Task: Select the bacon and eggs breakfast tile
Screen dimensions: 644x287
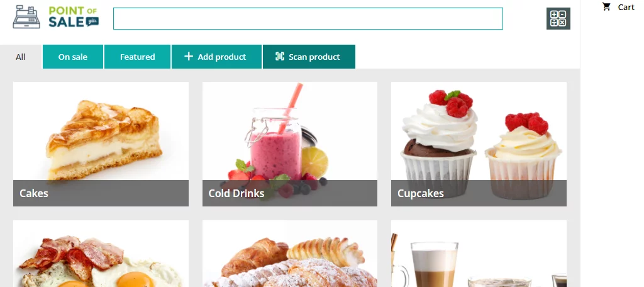Action: point(101,254)
